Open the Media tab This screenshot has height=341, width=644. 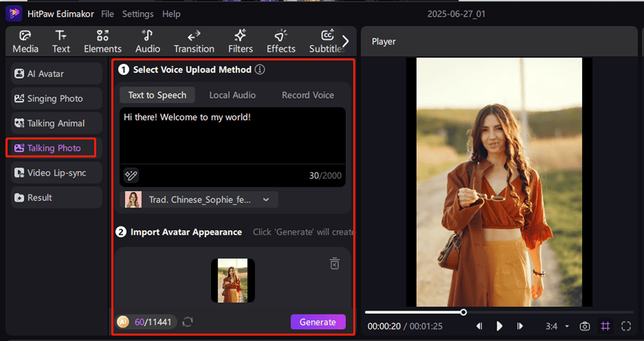(26, 42)
